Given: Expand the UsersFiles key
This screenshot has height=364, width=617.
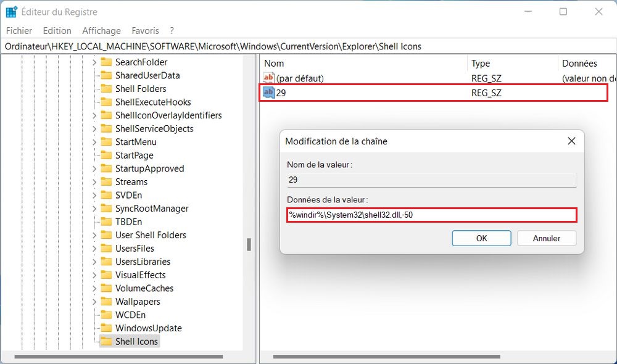Looking at the screenshot, I should tap(94, 249).
